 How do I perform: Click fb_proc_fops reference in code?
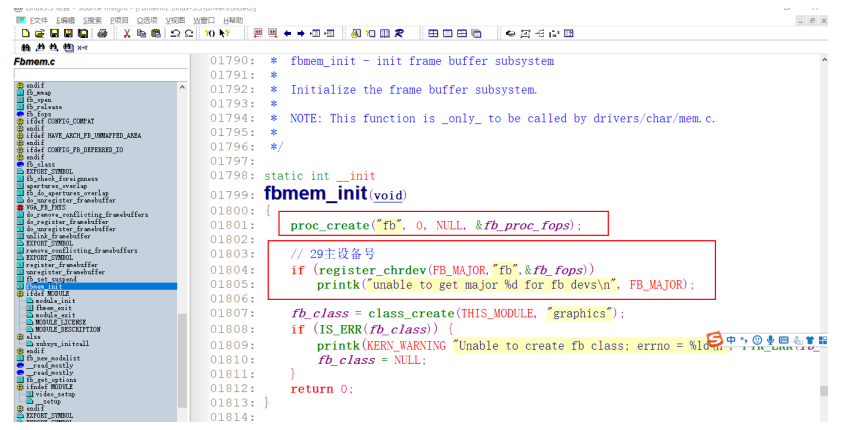[x=526, y=225]
